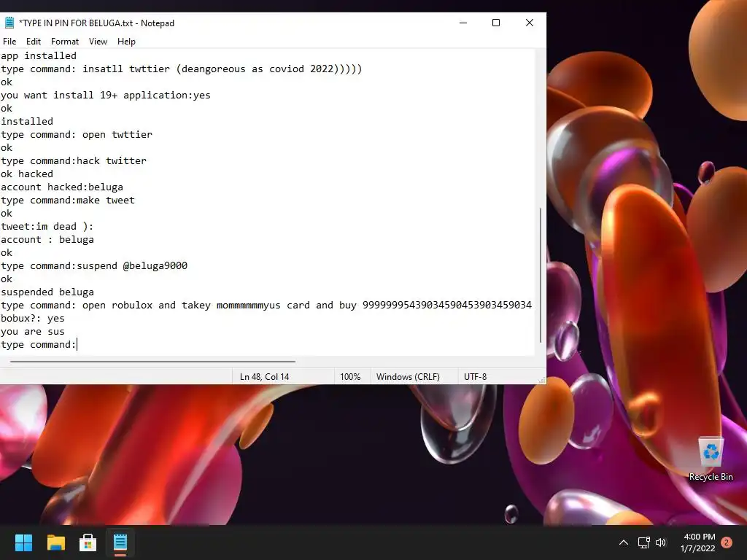
Task: Click the Notepad taskbar icon
Action: click(x=120, y=542)
